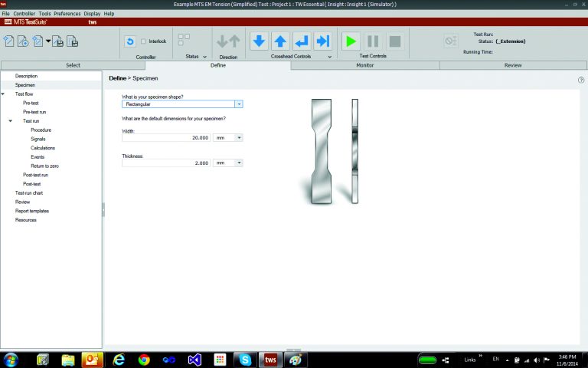
Task: Collapse the Test flow tree node
Action: [4, 94]
